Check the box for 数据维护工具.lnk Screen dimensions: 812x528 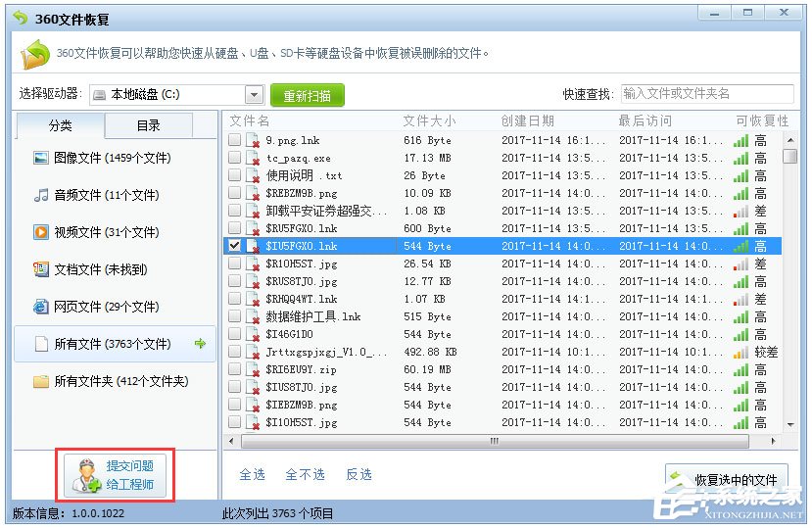(x=235, y=315)
